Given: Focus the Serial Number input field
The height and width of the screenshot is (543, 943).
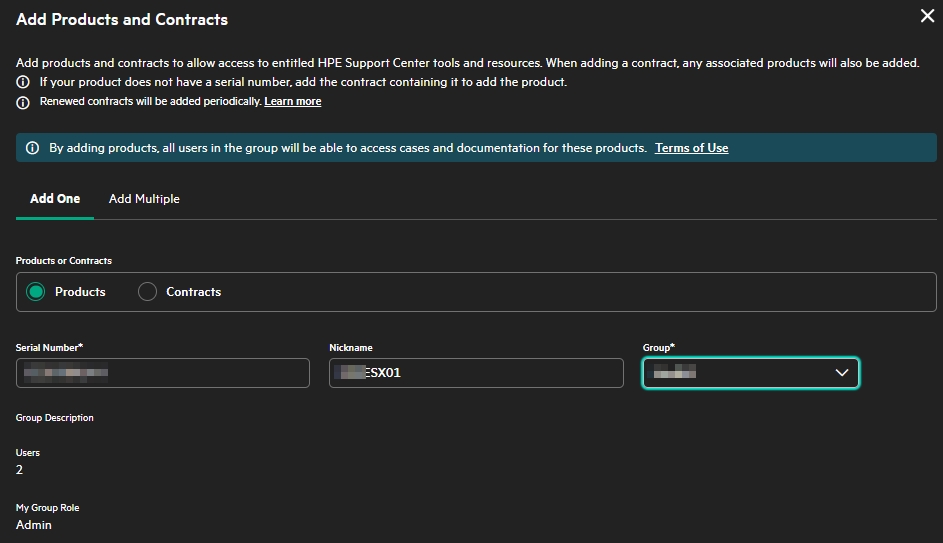Looking at the screenshot, I should point(162,373).
